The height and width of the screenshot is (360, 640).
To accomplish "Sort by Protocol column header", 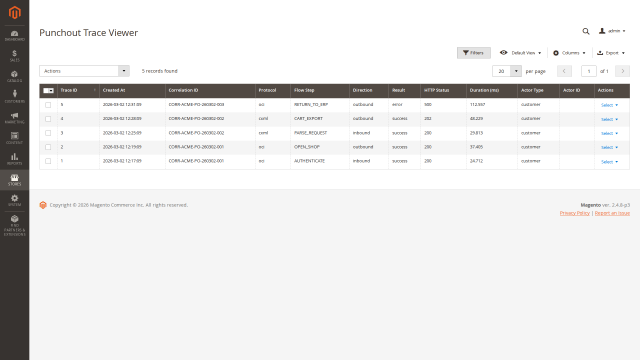I will tap(273, 91).
